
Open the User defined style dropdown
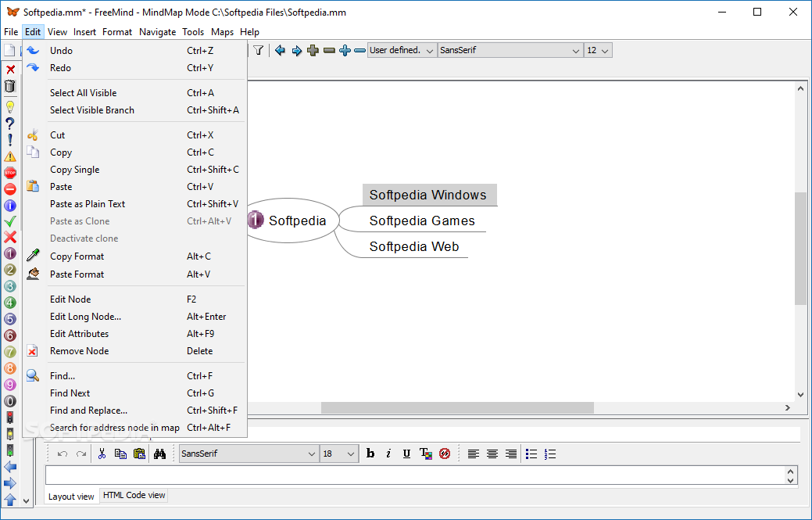click(402, 50)
